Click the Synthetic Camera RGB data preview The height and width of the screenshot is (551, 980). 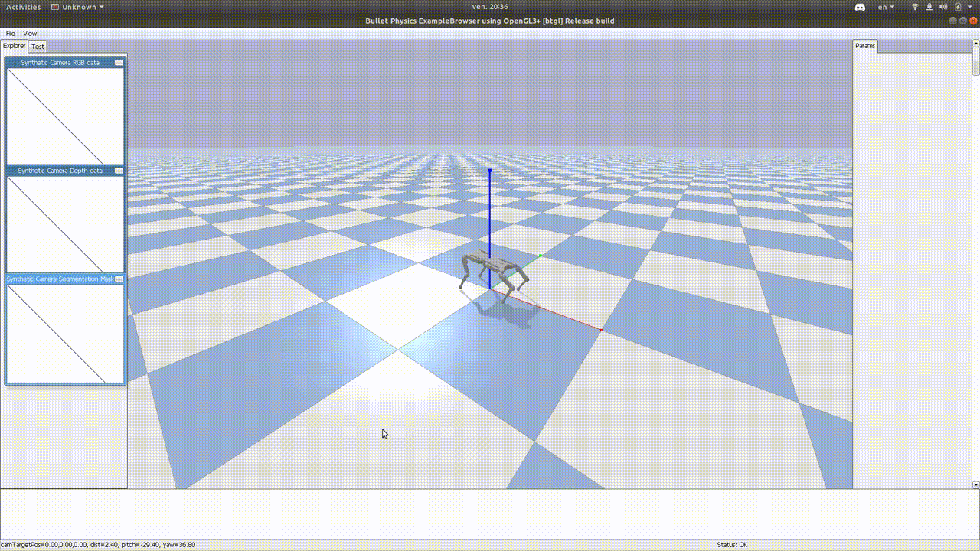click(65, 116)
